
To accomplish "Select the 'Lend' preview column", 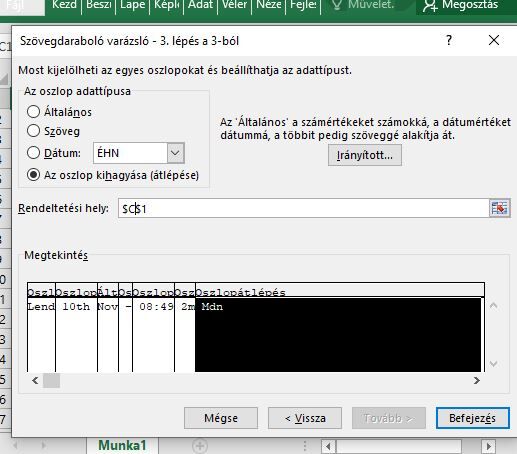I will coord(41,328).
